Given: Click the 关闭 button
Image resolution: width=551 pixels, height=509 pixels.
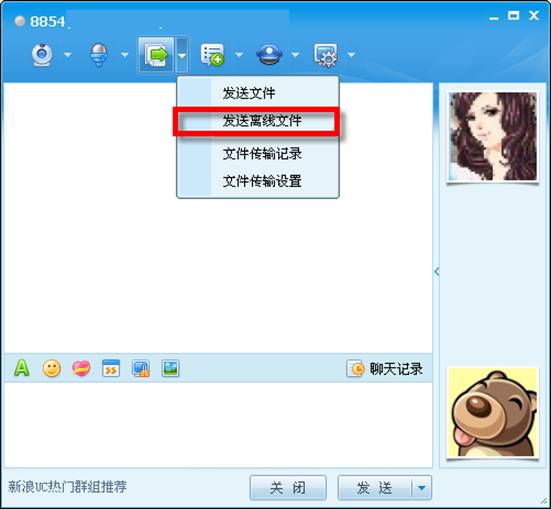Looking at the screenshot, I should pyautogui.click(x=288, y=488).
